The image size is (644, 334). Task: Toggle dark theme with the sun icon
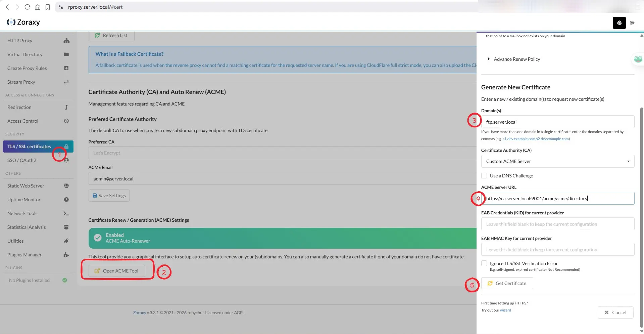(619, 23)
